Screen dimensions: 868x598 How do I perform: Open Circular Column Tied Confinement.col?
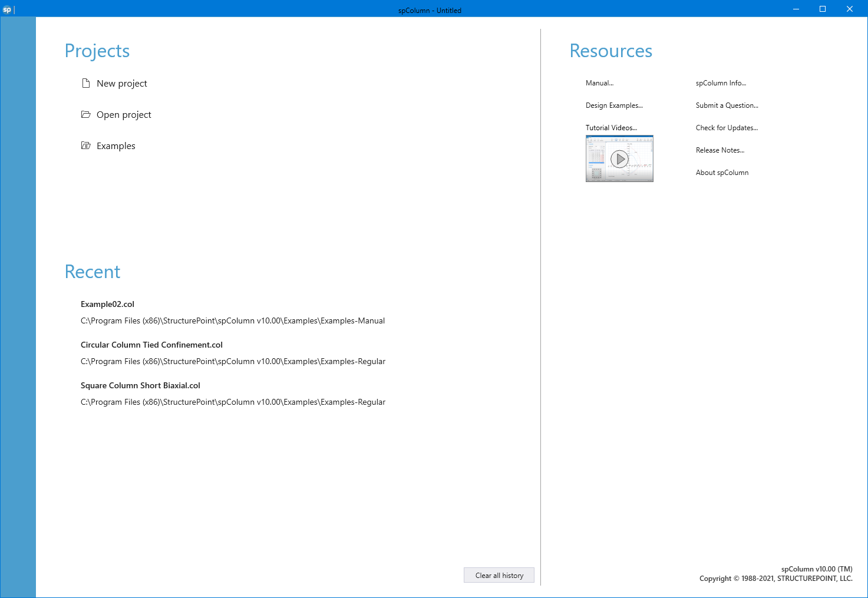(151, 345)
